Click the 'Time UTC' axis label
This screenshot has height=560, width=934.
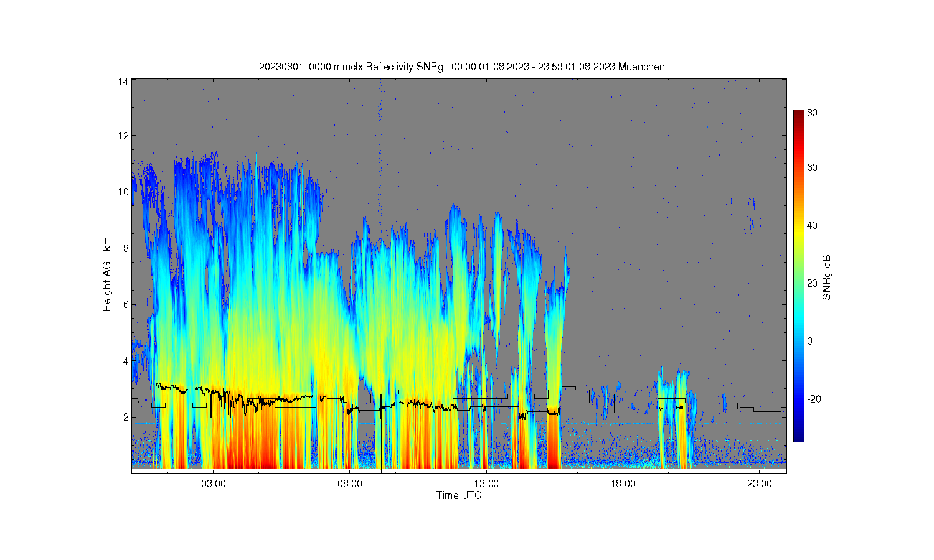pos(459,496)
